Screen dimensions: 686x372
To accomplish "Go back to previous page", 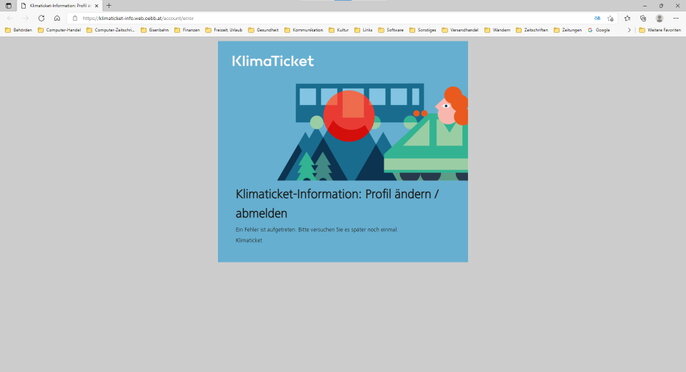I will click(x=10, y=18).
